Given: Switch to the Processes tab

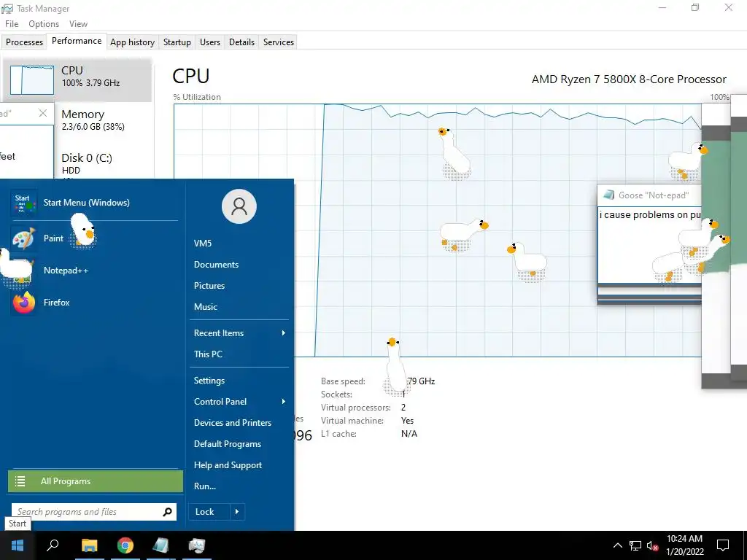Looking at the screenshot, I should (24, 42).
